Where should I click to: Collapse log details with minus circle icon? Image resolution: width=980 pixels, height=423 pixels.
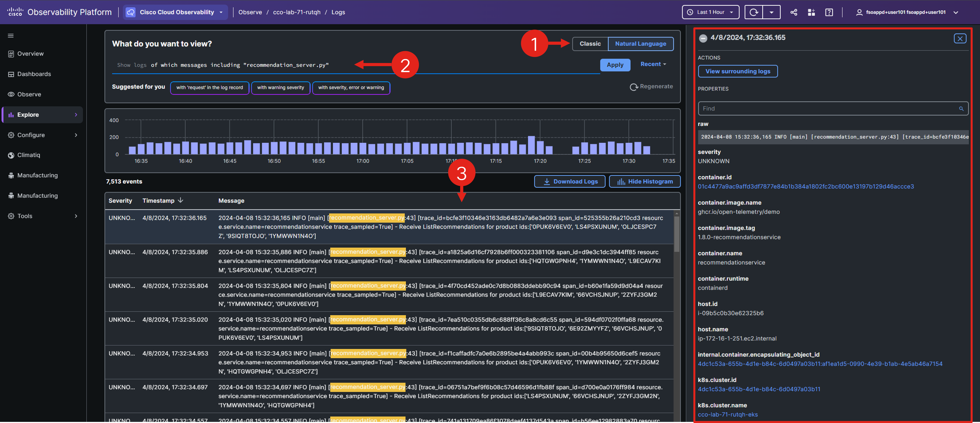click(703, 38)
